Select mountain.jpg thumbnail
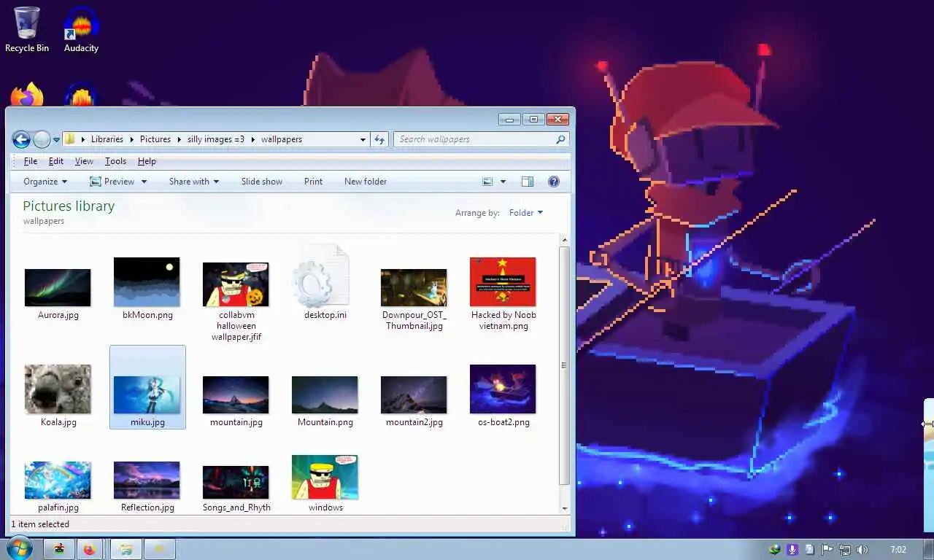 click(x=236, y=394)
